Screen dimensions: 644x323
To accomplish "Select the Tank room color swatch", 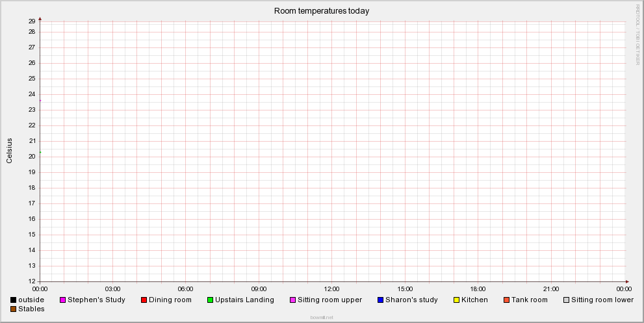I will pos(507,300).
